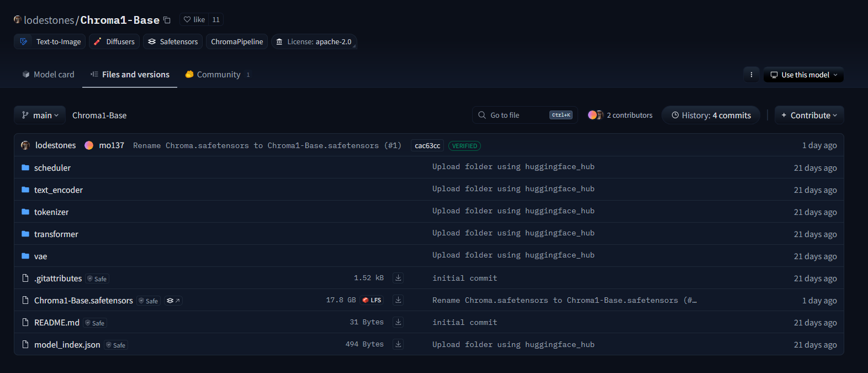Open the README.md initial commit message
This screenshot has width=868, height=373.
click(465, 322)
